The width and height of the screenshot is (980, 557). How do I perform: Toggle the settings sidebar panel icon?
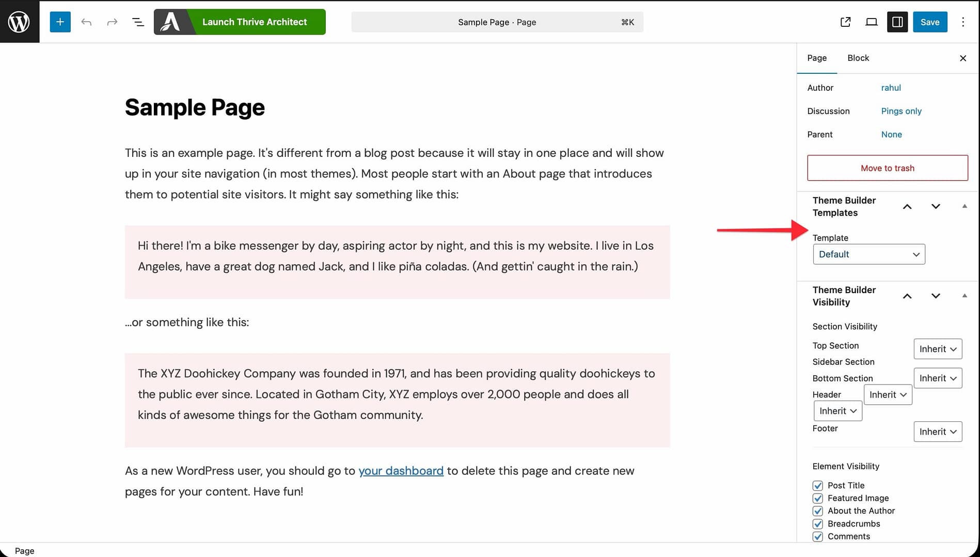tap(897, 22)
